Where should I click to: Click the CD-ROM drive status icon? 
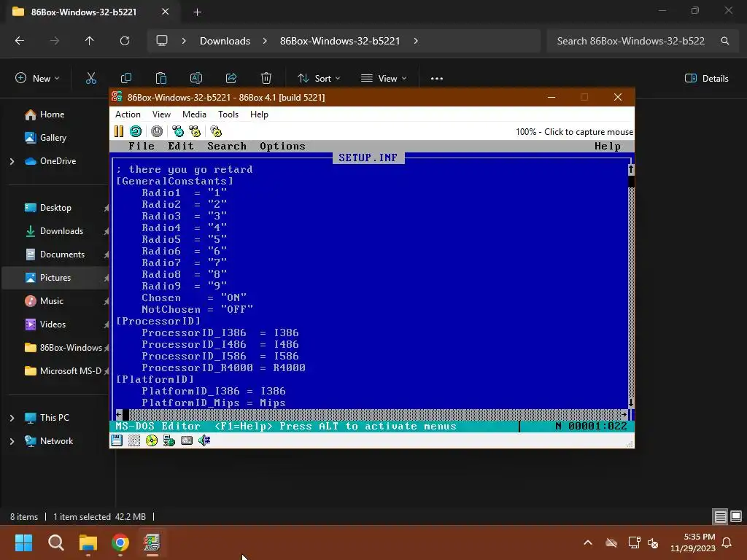click(152, 440)
